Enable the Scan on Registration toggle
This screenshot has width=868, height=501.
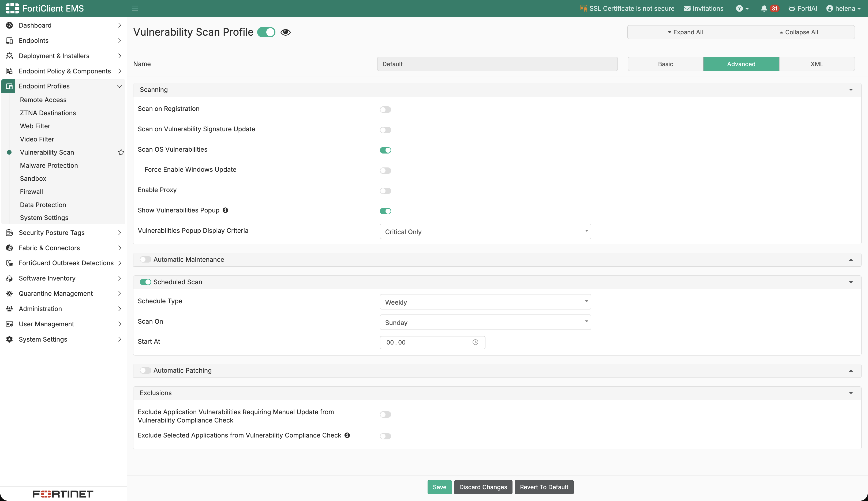[x=385, y=110]
